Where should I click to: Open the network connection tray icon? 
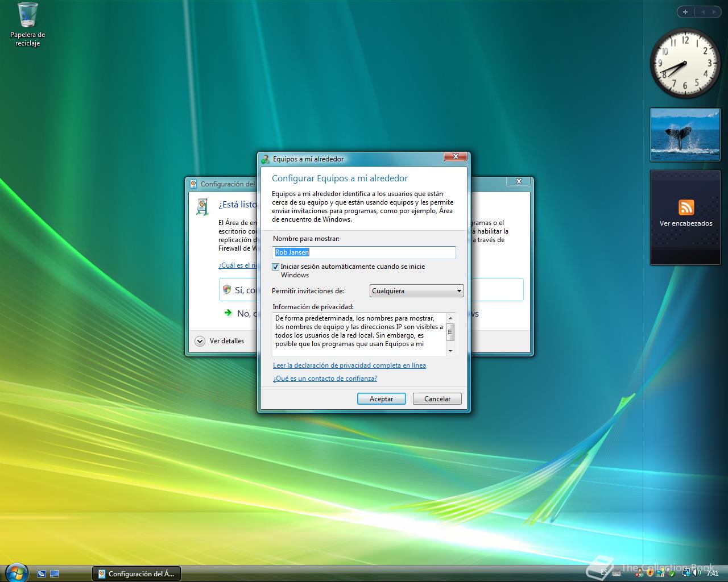tap(686, 573)
